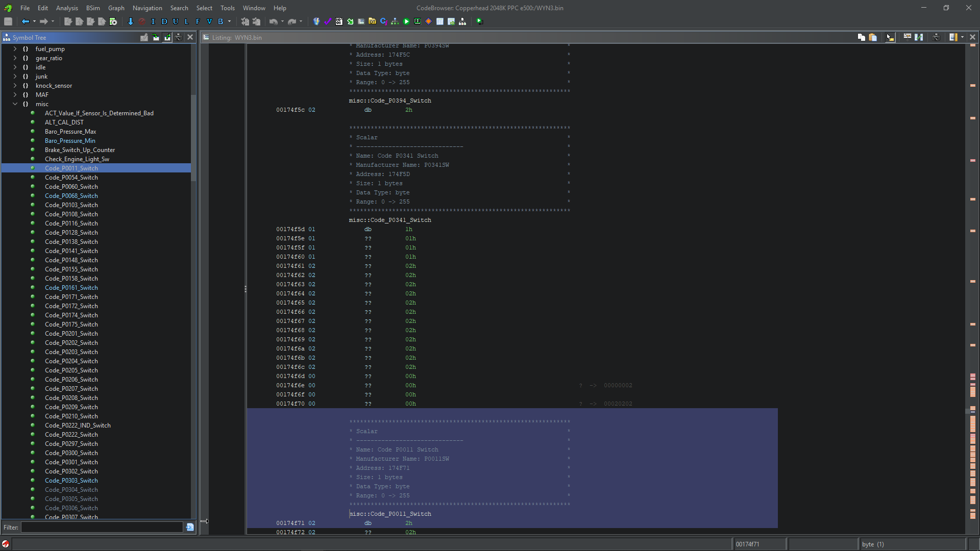Screen dimensions: 980x551
Task: Select Baro_Pressure_Max in Symbol Tree
Action: pos(70,132)
